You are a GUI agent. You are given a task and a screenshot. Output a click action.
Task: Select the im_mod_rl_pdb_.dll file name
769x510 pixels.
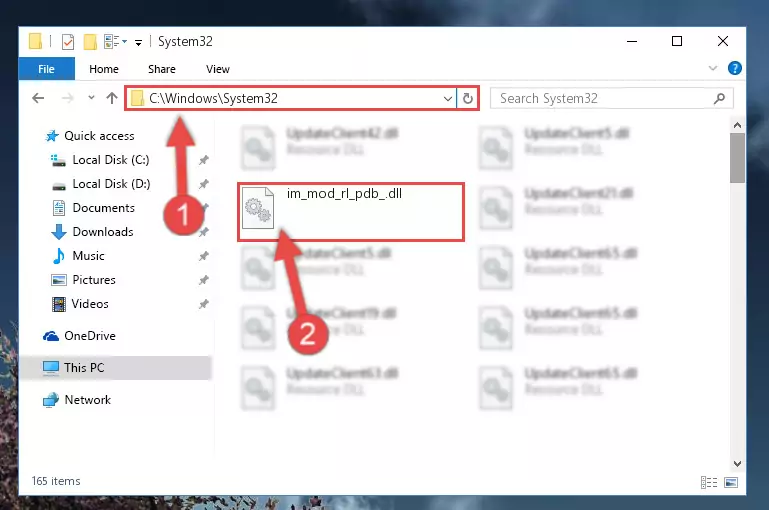tap(344, 194)
